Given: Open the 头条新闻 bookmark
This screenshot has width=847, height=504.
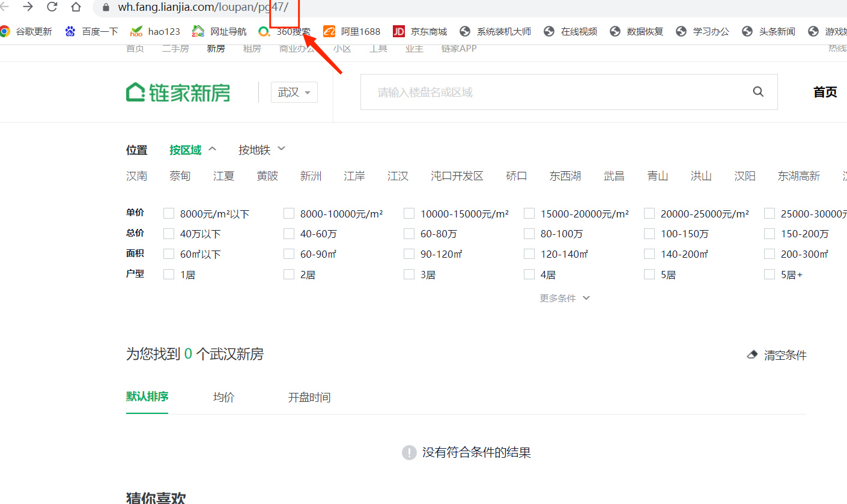Looking at the screenshot, I should [x=769, y=31].
